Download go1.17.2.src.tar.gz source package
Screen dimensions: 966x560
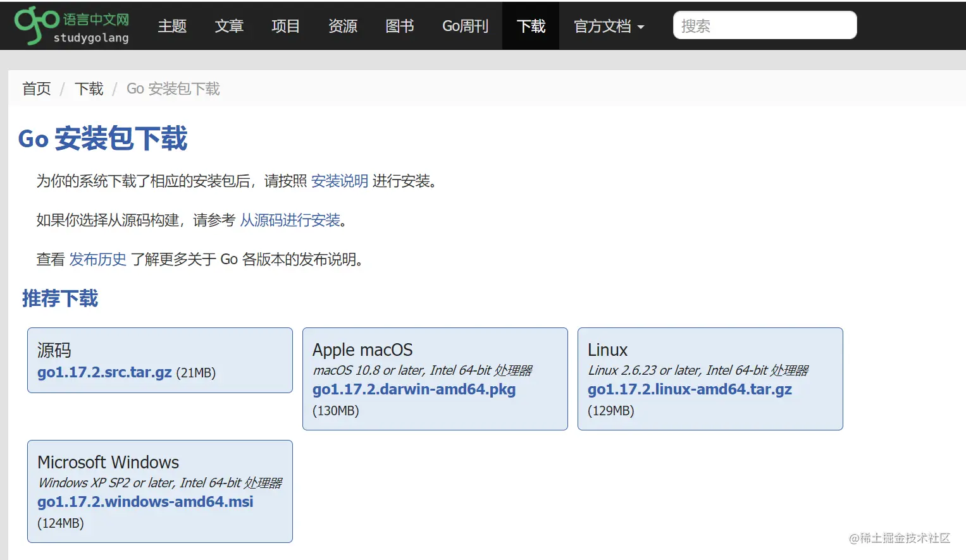(104, 372)
